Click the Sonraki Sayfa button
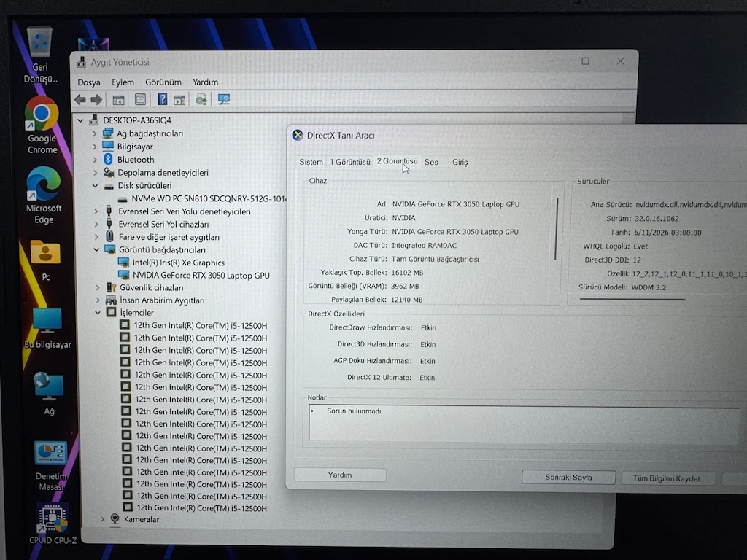This screenshot has width=747, height=560. click(568, 477)
